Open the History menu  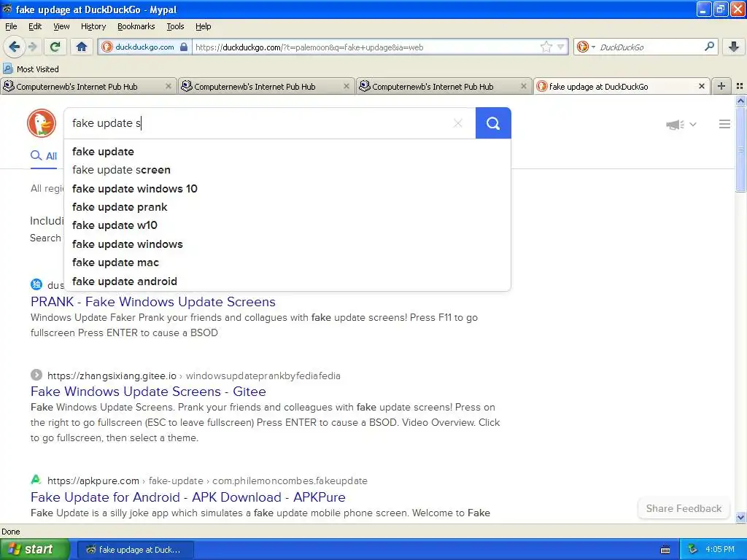pos(93,26)
